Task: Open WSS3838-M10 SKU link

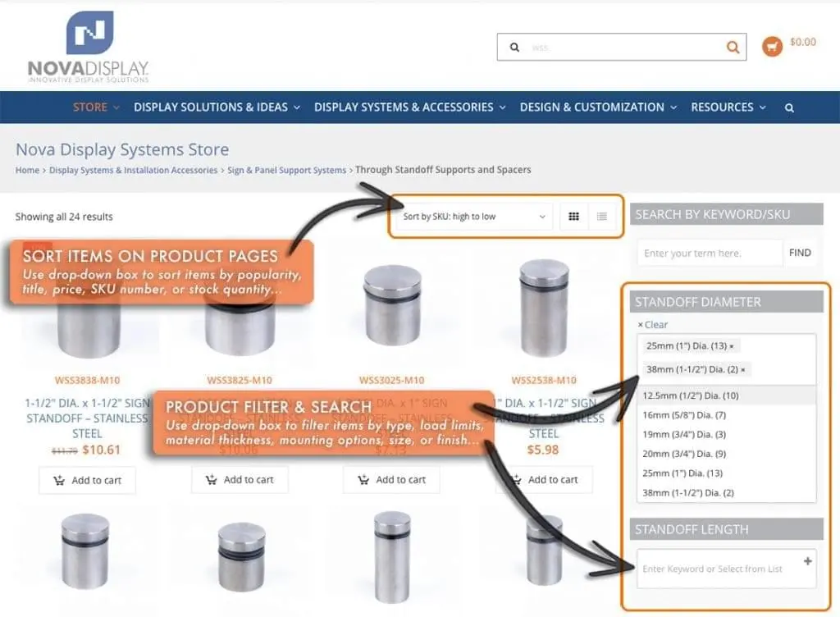Action: [x=87, y=380]
